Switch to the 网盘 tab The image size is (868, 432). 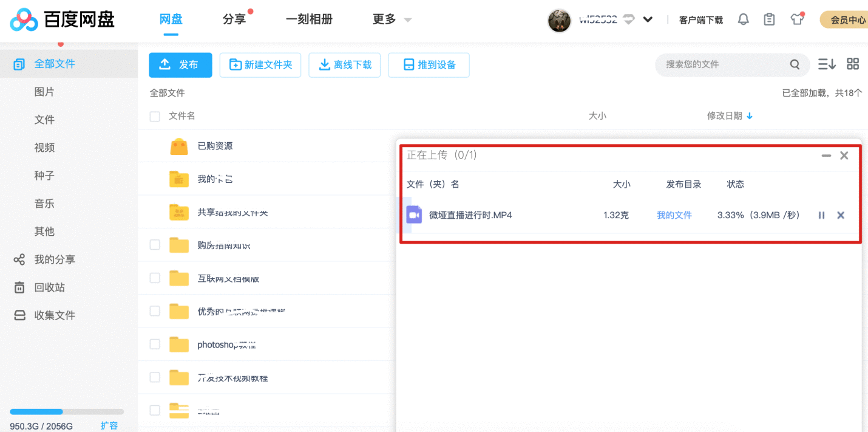171,19
